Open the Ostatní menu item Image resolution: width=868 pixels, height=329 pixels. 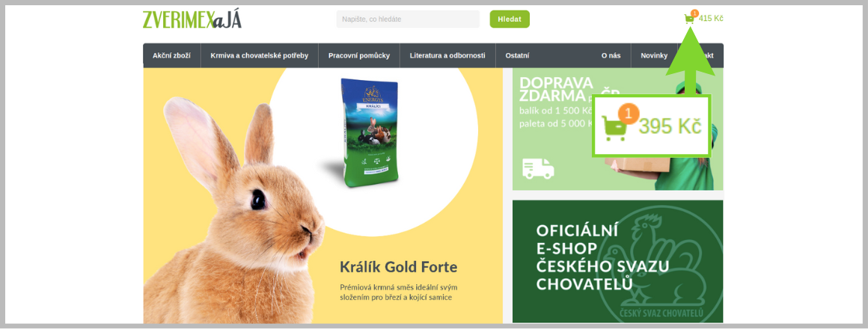tap(517, 55)
